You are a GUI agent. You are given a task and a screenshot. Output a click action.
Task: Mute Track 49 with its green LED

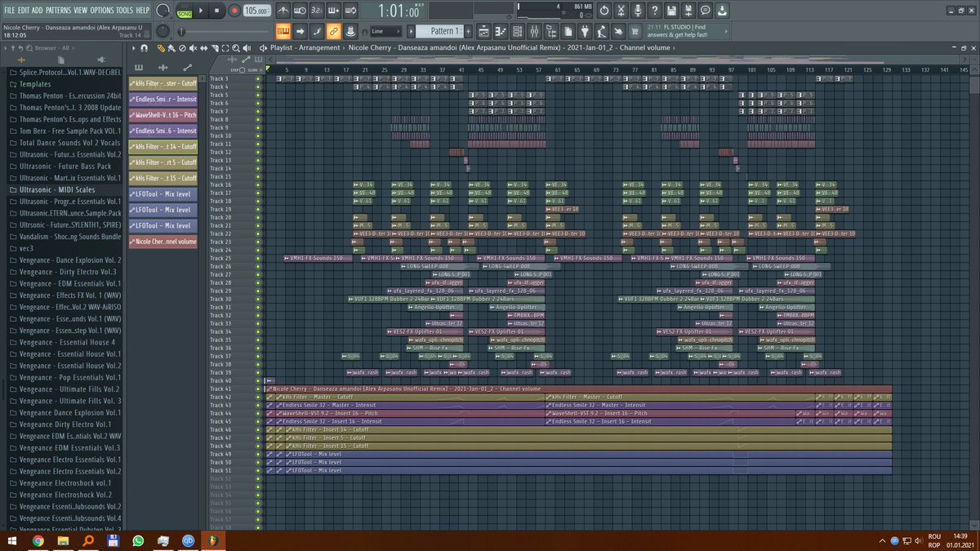point(258,454)
